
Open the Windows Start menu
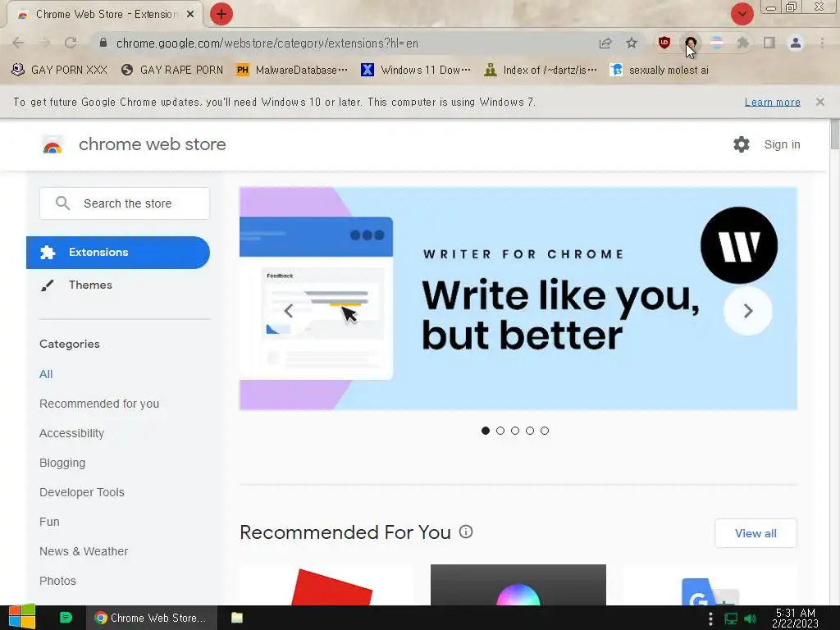coord(22,618)
